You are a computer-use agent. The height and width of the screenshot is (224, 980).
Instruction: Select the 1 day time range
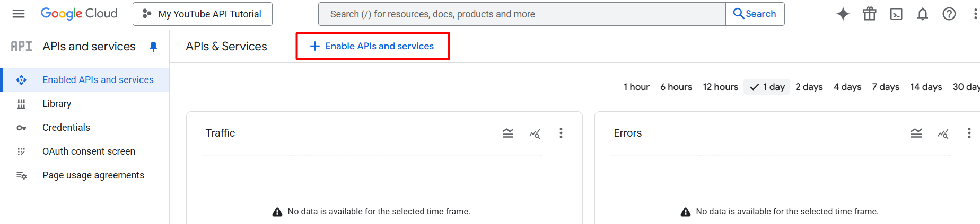click(767, 87)
